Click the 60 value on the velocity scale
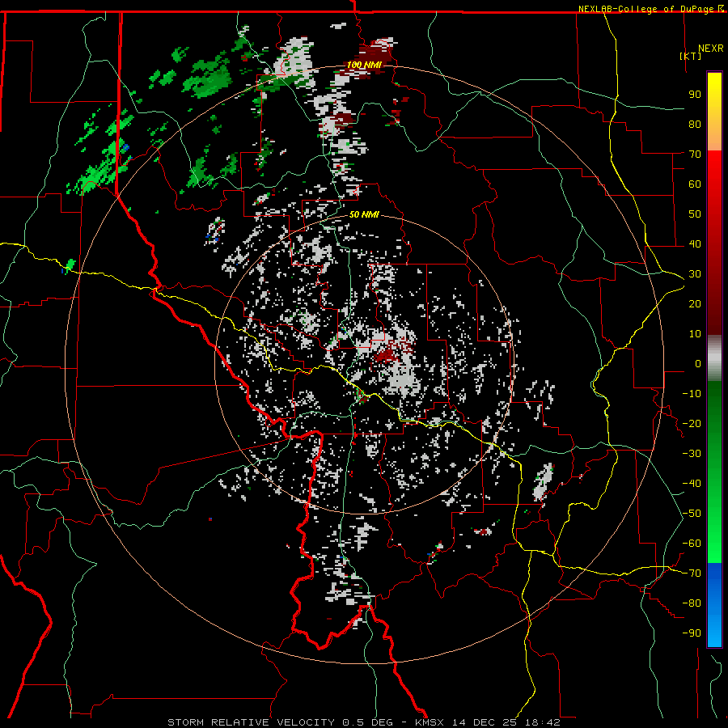This screenshot has width=728, height=728. (x=695, y=184)
